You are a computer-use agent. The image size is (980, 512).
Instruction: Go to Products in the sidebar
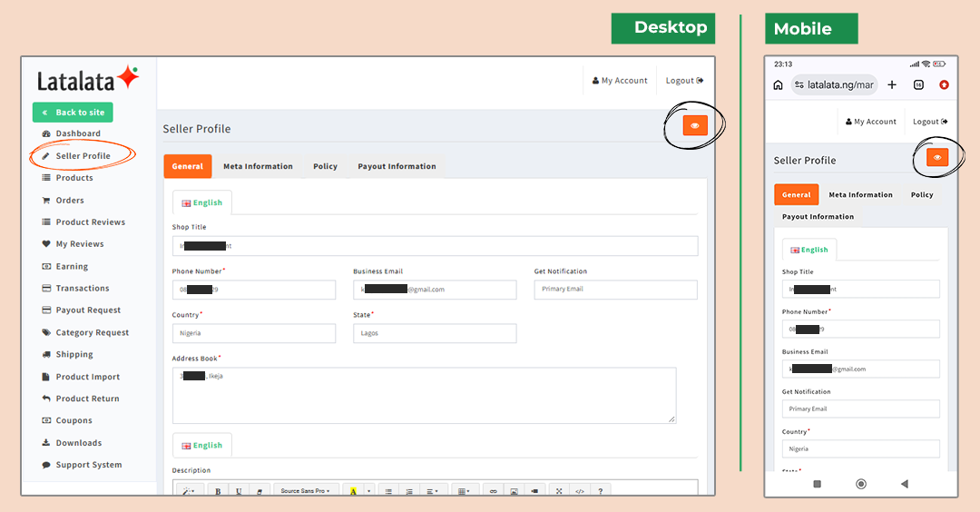click(x=67, y=178)
